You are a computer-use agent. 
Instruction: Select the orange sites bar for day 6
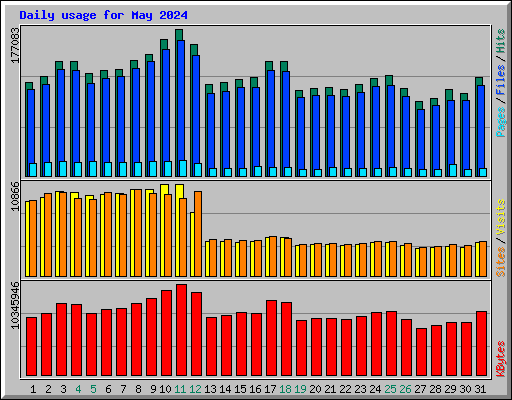point(108,234)
